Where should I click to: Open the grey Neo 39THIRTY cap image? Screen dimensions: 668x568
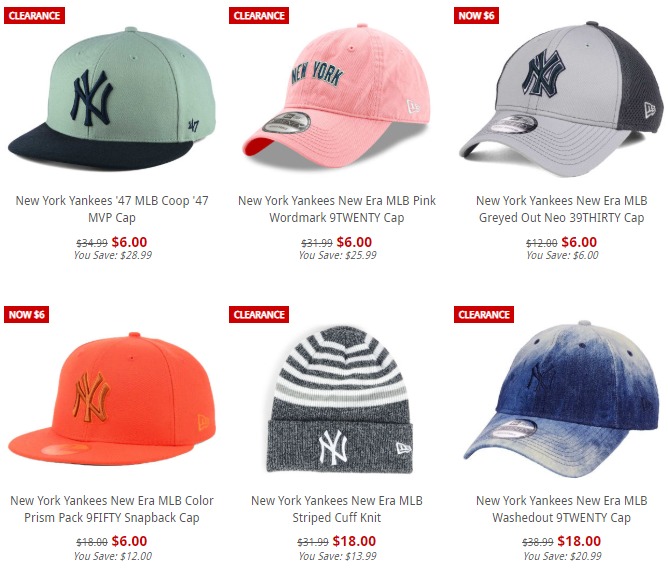561,99
